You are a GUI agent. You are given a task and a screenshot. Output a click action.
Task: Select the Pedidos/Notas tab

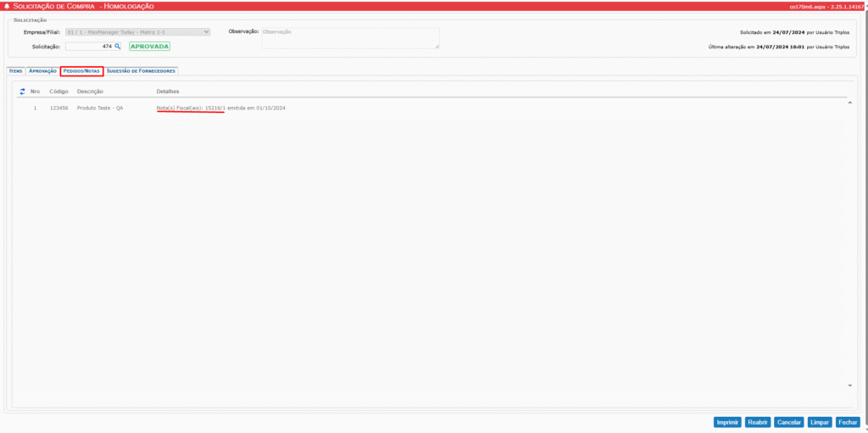[81, 71]
